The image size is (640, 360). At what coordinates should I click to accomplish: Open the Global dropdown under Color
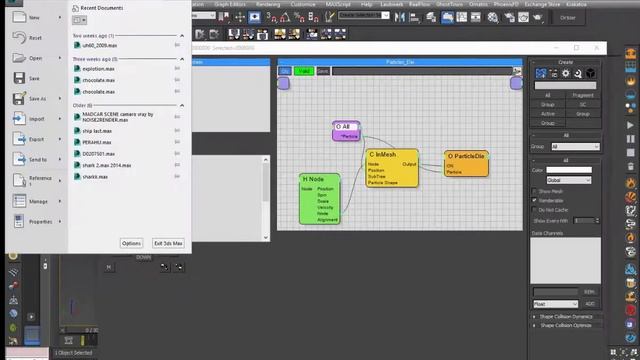point(569,180)
